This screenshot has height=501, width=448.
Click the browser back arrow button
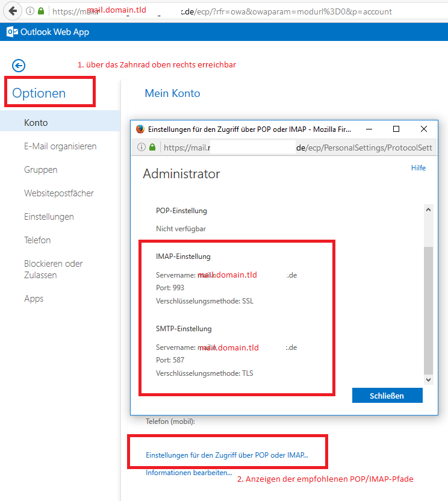[x=12, y=11]
